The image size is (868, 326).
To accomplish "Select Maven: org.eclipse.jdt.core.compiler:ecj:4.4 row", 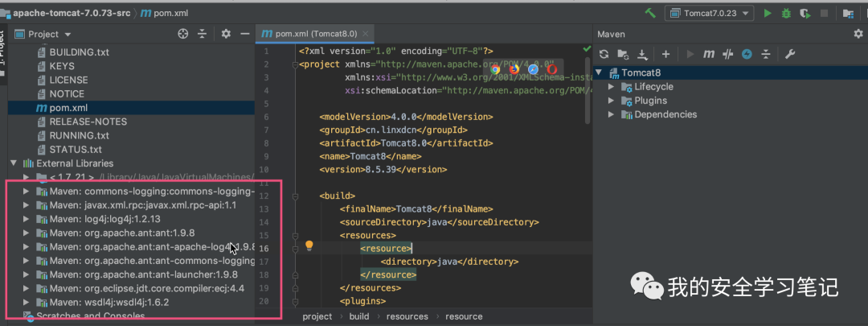I will click(131, 288).
